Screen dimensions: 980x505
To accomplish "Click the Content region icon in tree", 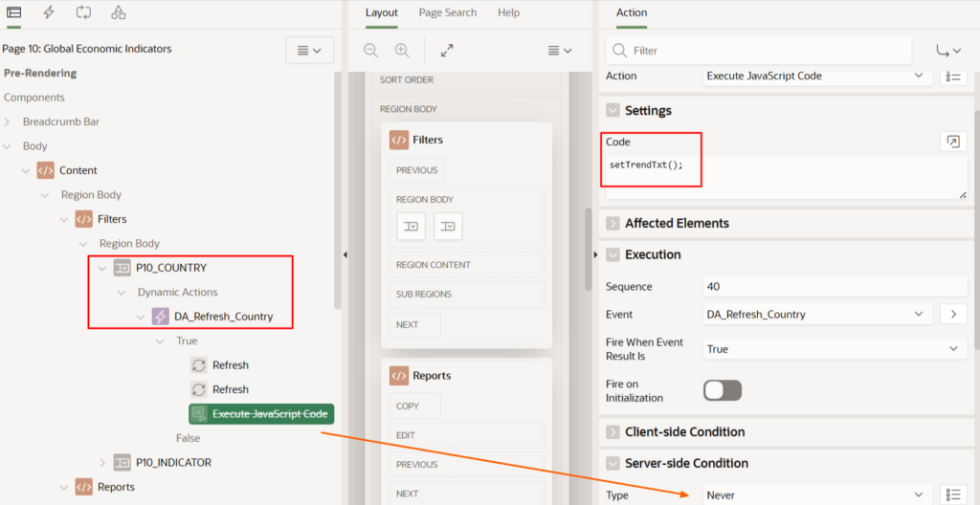I will coord(46,170).
